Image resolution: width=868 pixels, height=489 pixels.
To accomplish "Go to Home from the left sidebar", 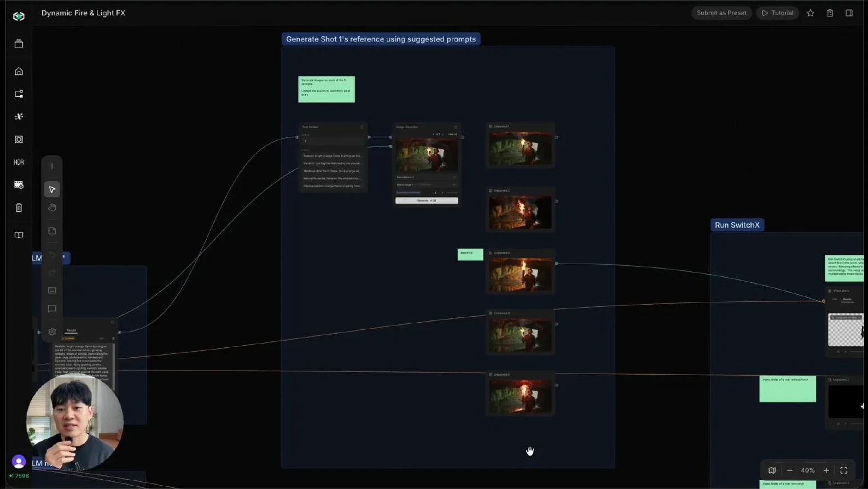I will (19, 72).
